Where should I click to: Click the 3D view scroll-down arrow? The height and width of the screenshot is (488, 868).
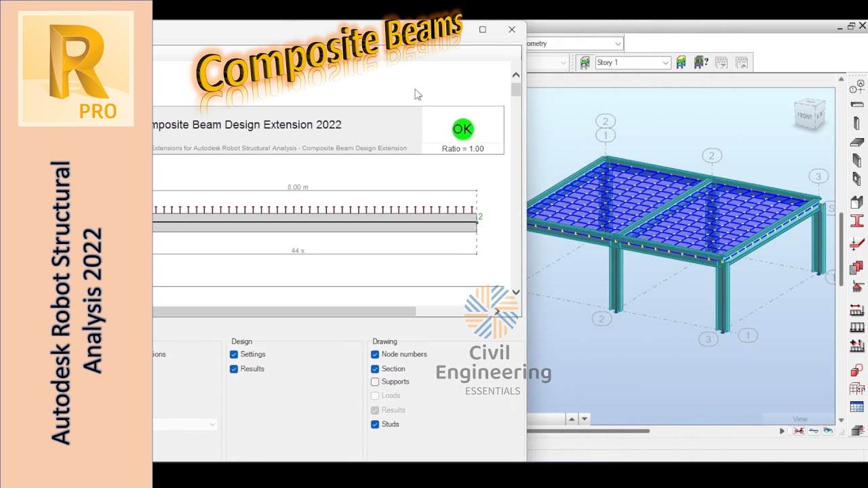[842, 420]
